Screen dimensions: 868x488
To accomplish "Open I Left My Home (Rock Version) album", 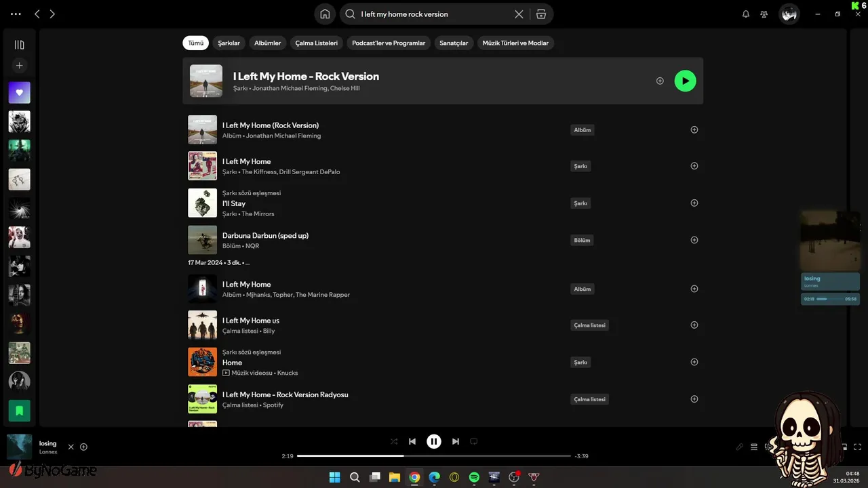I will [x=271, y=125].
